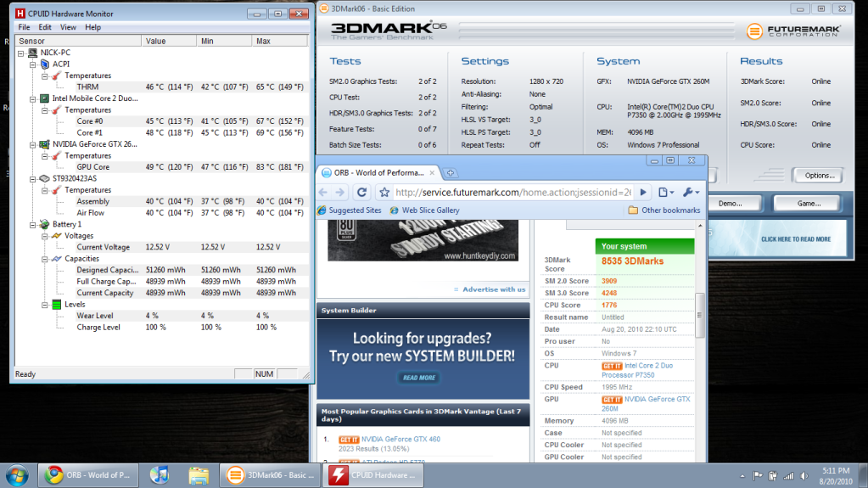Click the volume speaker tray icon
The height and width of the screenshot is (488, 868).
tap(804, 476)
